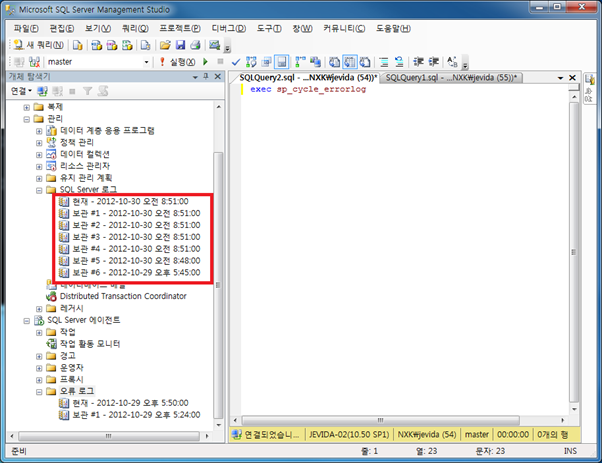602x463 pixels.
Task: Select the 현재 - 2012-10-30 오전 8:51:00 log
Action: pyautogui.click(x=131, y=202)
